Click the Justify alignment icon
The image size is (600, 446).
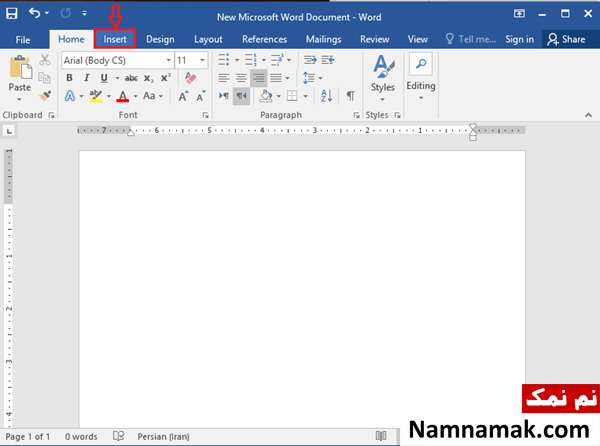click(x=276, y=78)
